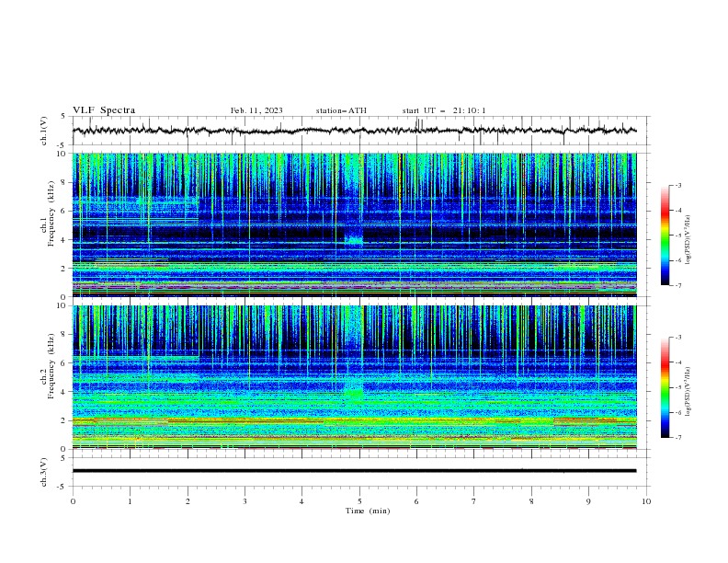
Task: Click the "log(PSD)(V²/Hz)" label beside ch.2 color bar
Action: (688, 392)
